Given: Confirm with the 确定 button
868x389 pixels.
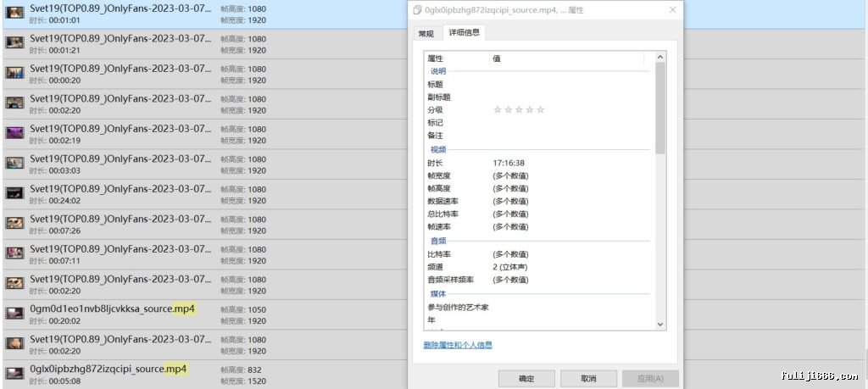Looking at the screenshot, I should pyautogui.click(x=526, y=379).
